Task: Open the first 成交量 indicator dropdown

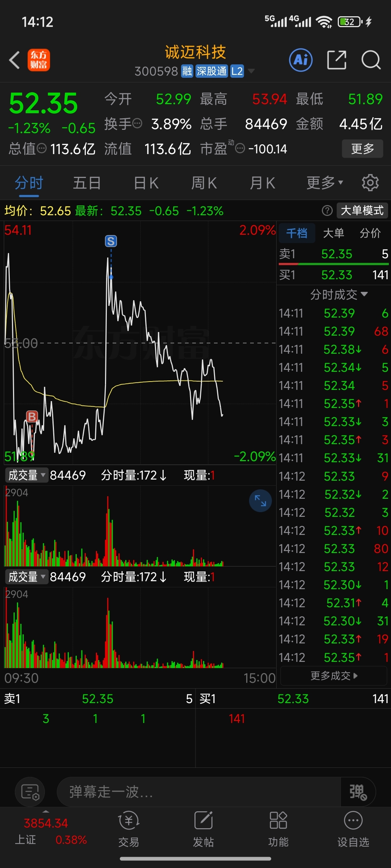Action: point(26,475)
